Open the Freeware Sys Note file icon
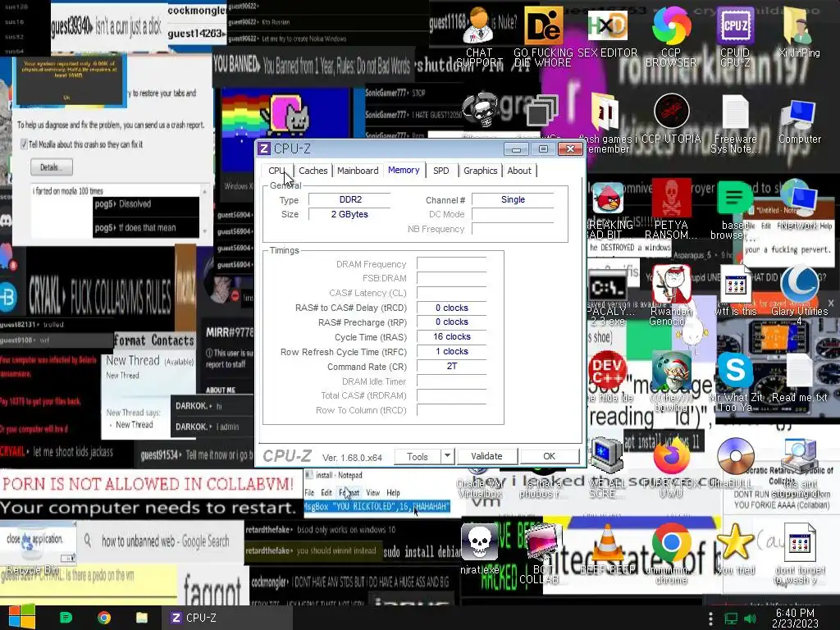840x630 pixels. [x=735, y=112]
